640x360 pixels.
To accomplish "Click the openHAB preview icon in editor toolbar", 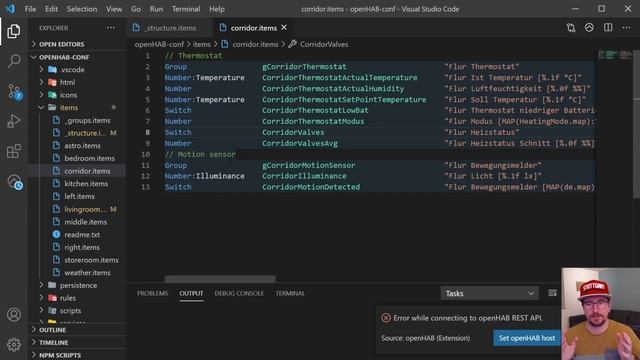I will 589,28.
